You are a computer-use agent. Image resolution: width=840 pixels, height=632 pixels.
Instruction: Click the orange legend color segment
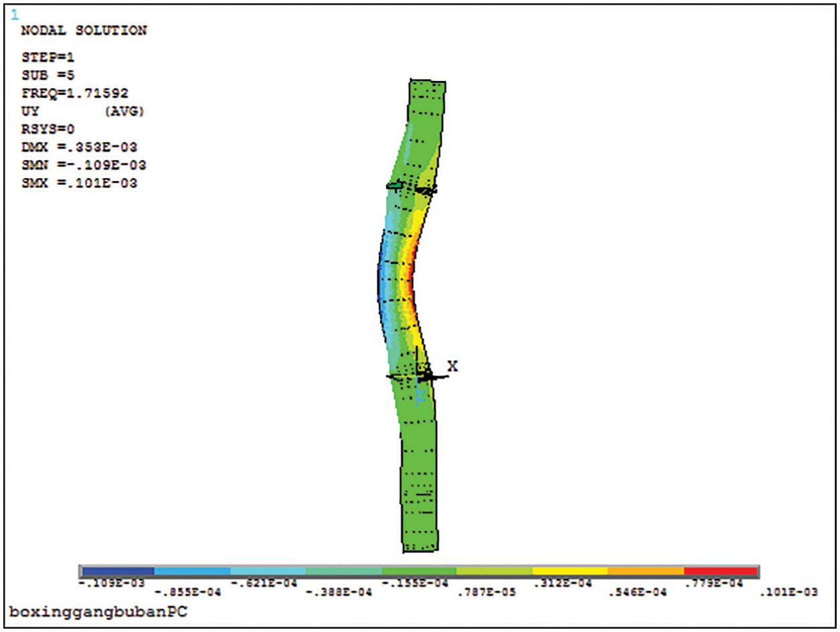[645, 571]
